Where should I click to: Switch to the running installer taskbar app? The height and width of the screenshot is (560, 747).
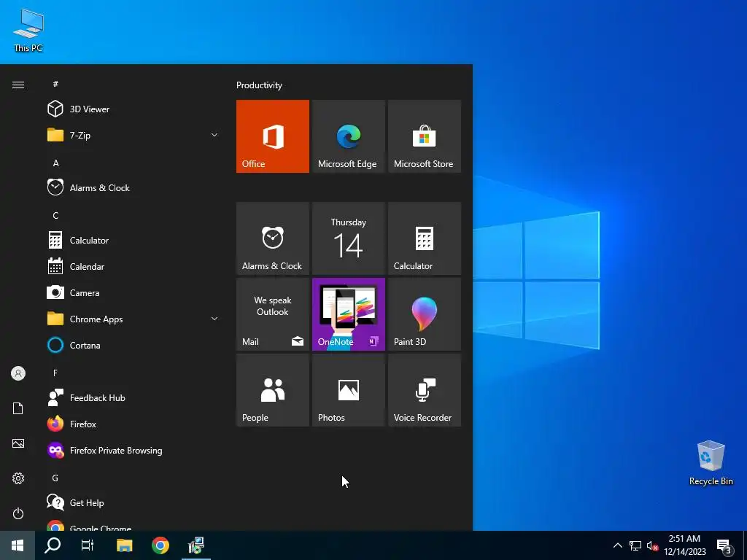click(196, 545)
